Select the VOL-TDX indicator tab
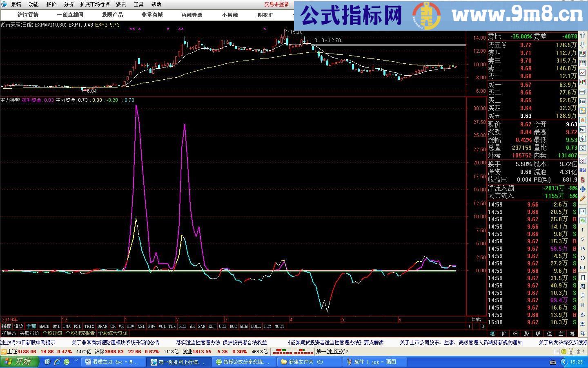The width and height of the screenshot is (588, 368). (x=167, y=326)
